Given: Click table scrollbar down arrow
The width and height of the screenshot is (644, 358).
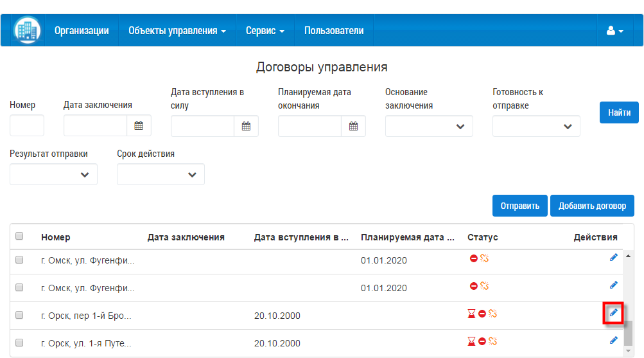Looking at the screenshot, I should pos(628,351).
